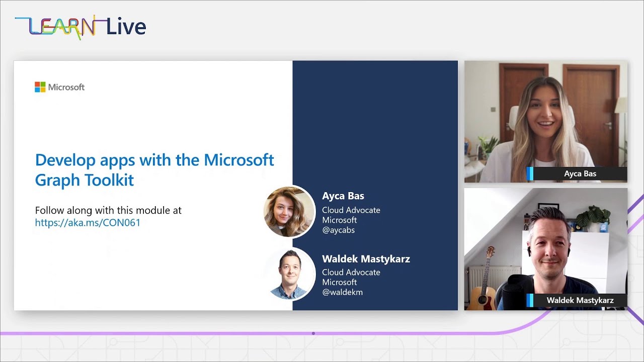This screenshot has height=362, width=644.
Task: Click the Waldek Mastykarz name tag on video
Action: pyautogui.click(x=577, y=301)
